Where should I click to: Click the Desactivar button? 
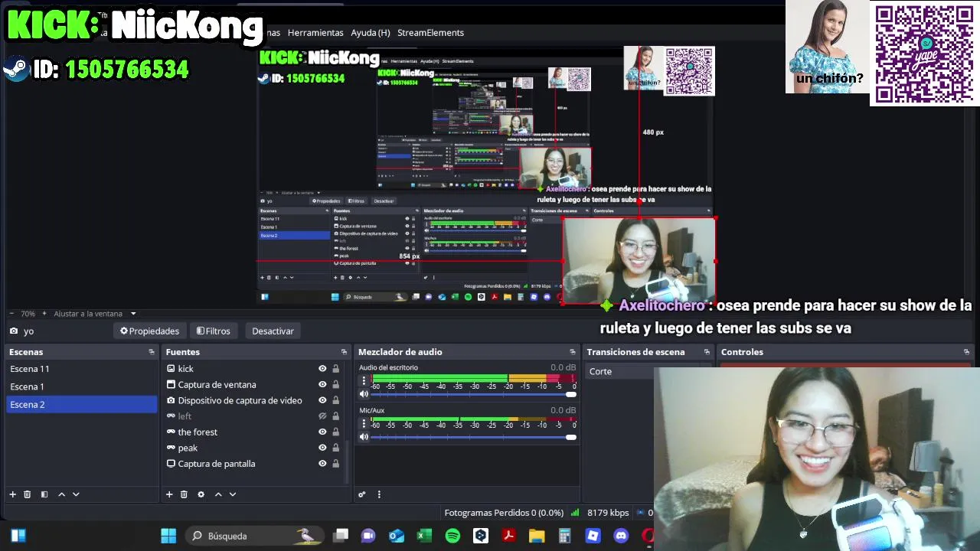tap(273, 331)
